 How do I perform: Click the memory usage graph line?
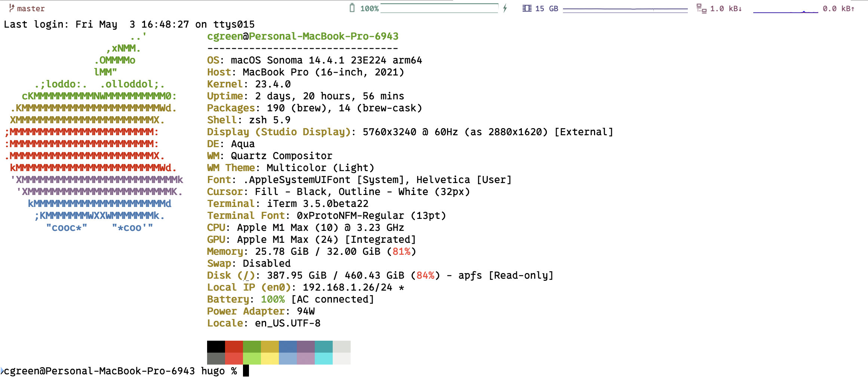(x=625, y=9)
